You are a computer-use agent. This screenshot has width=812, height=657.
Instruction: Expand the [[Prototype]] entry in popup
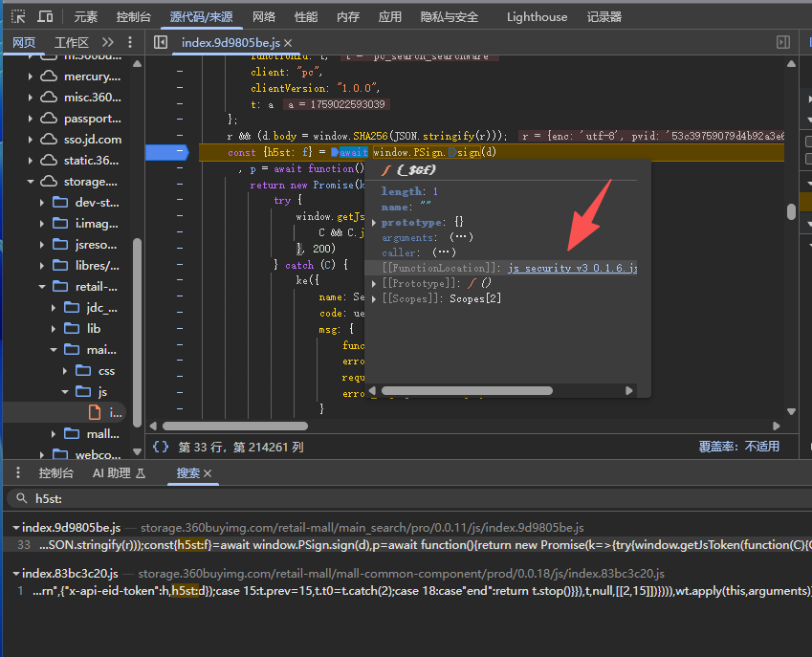tap(374, 283)
